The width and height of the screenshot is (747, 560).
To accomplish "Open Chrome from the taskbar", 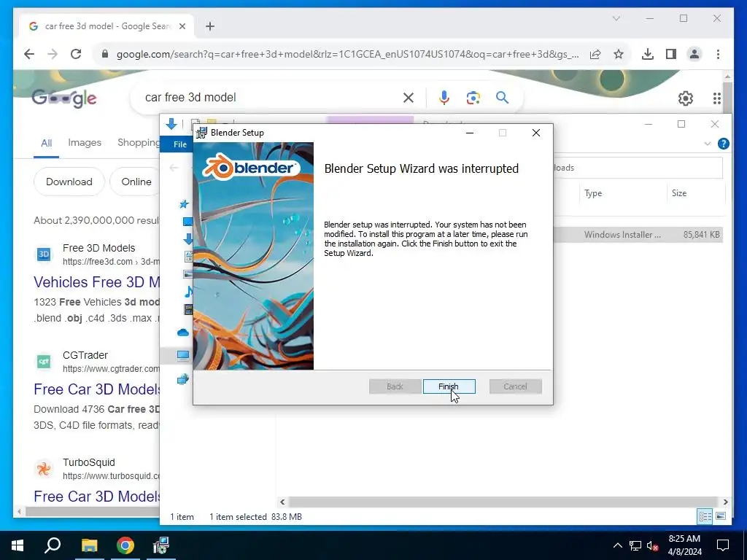I will 125,545.
